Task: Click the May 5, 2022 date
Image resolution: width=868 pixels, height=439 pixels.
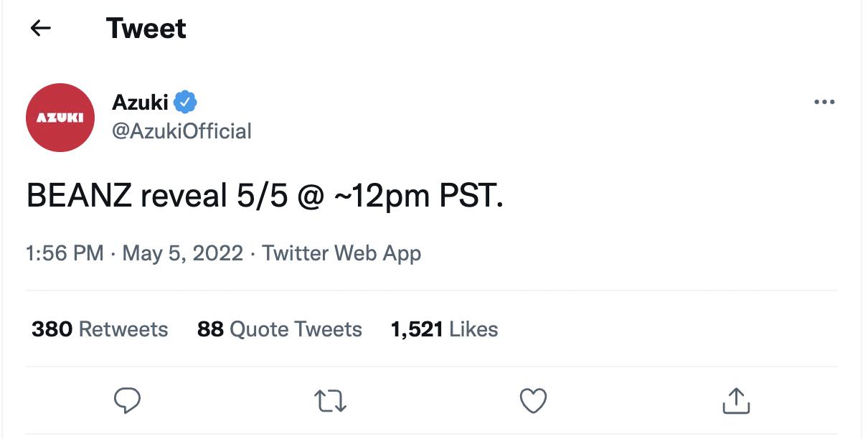Action: pyautogui.click(x=183, y=253)
